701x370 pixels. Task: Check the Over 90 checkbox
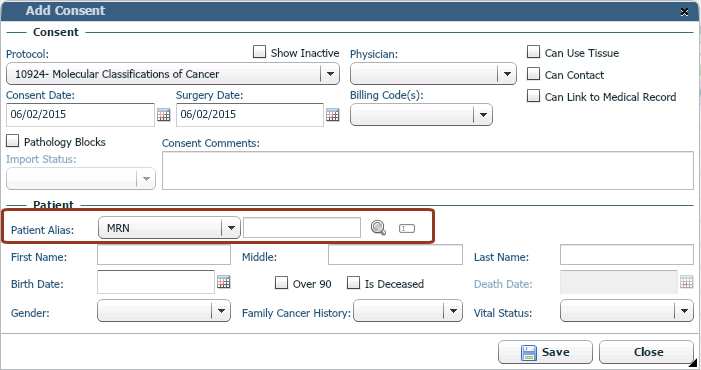(281, 283)
